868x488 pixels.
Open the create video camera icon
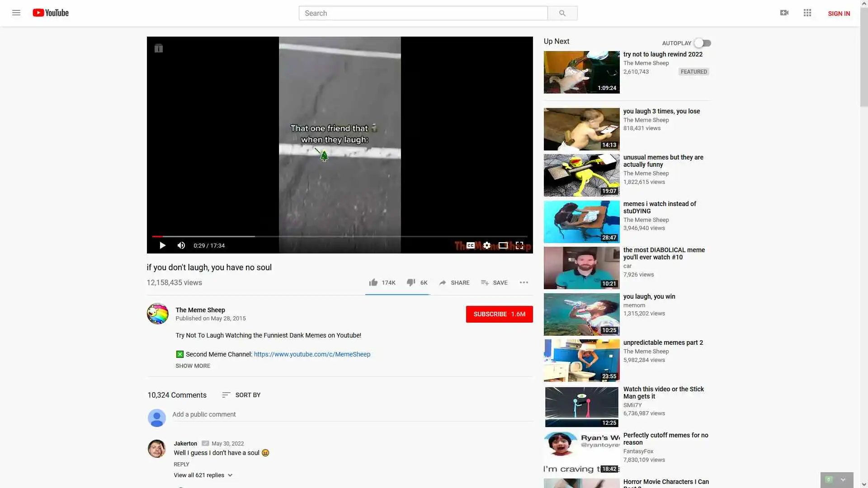(784, 13)
